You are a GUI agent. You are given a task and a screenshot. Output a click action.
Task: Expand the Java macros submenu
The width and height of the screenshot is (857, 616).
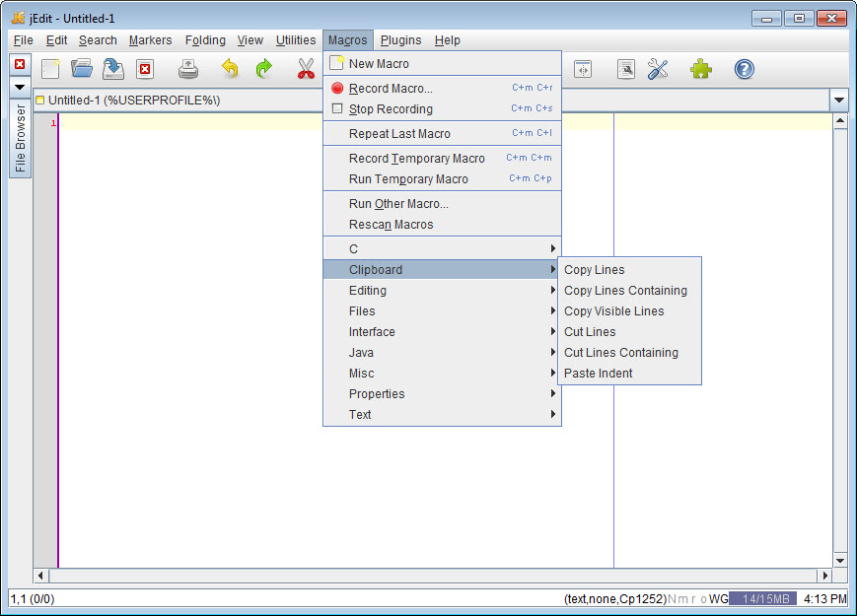pyautogui.click(x=442, y=353)
